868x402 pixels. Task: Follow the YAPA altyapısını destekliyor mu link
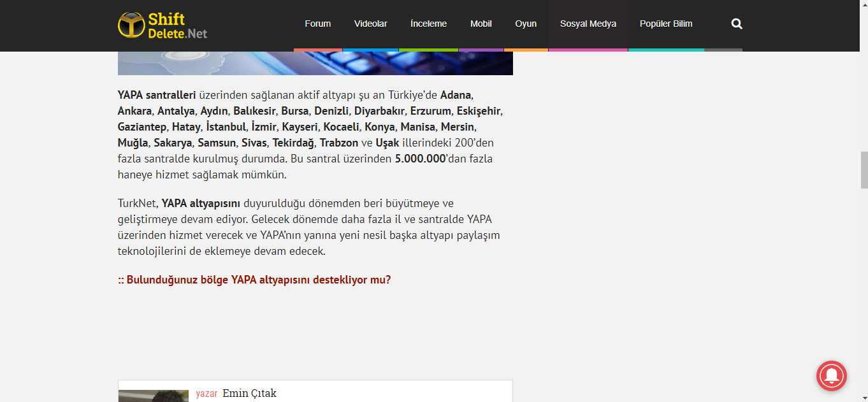pyautogui.click(x=254, y=280)
